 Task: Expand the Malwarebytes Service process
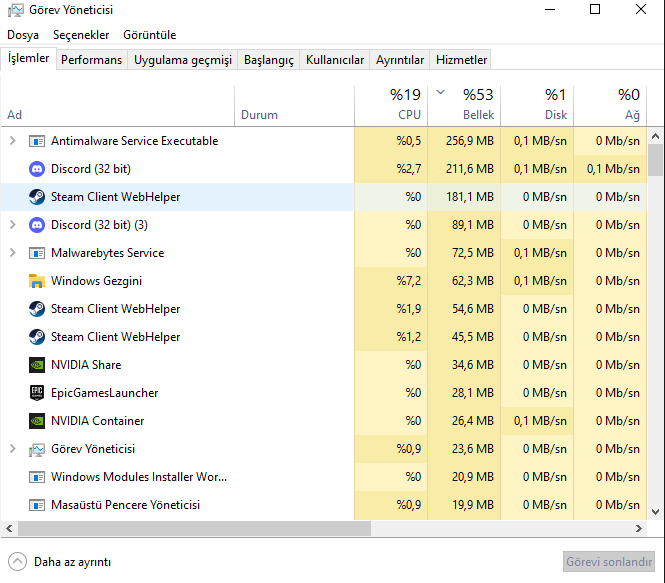[x=12, y=253]
